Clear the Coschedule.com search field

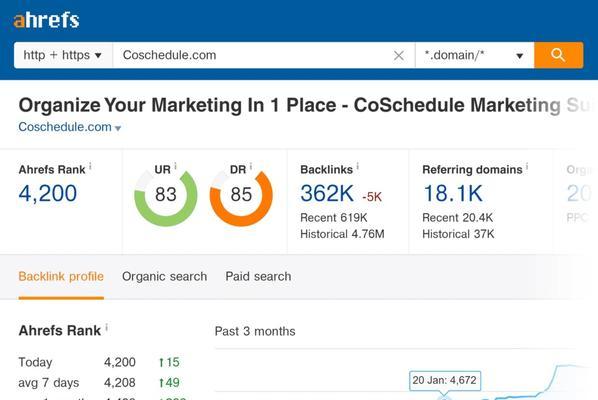(x=399, y=56)
